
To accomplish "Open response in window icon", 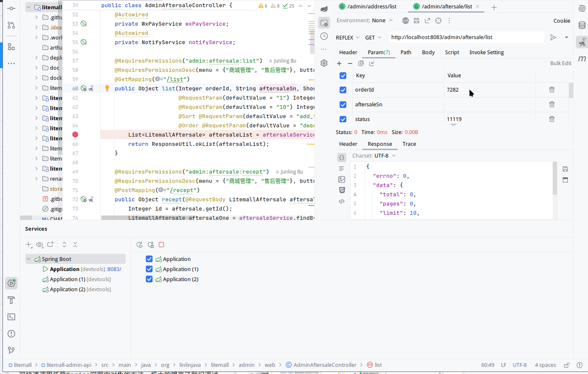I will pyautogui.click(x=565, y=180).
